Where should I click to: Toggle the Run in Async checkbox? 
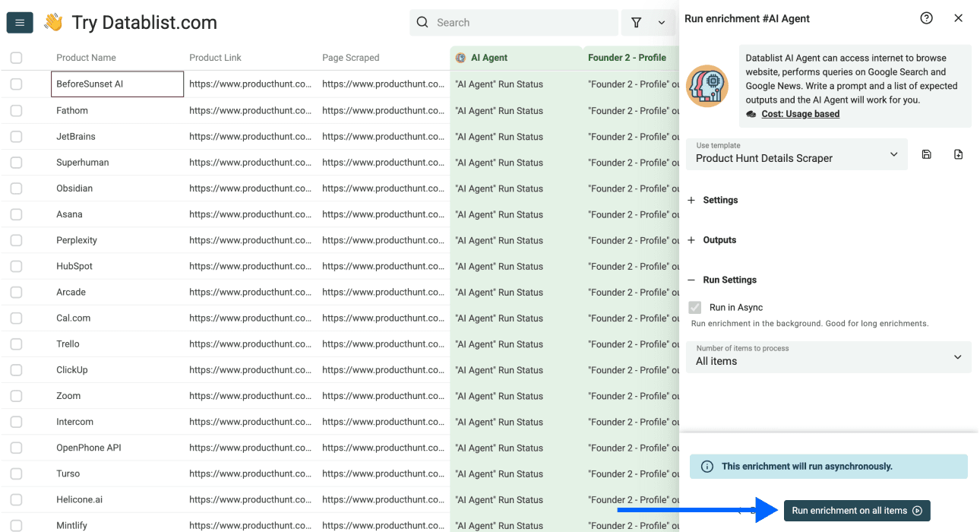point(694,307)
